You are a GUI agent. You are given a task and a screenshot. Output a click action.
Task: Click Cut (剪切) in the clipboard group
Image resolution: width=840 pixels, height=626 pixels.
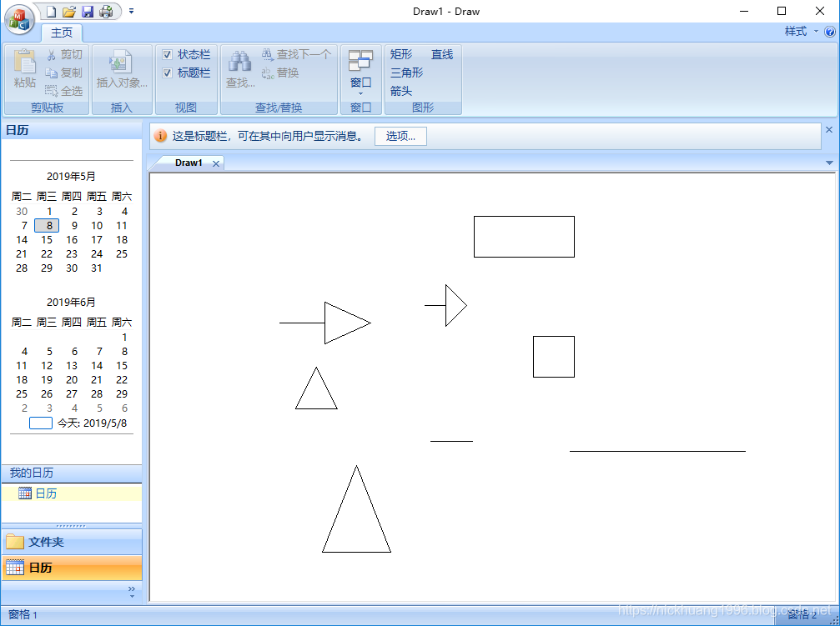click(64, 55)
